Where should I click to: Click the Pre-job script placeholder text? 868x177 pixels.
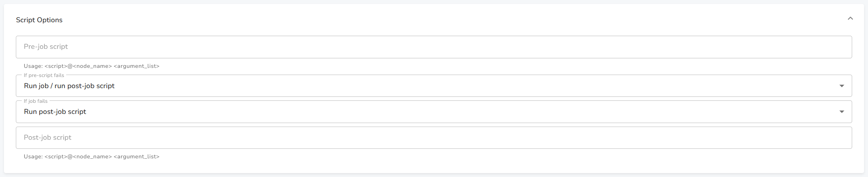[46, 47]
